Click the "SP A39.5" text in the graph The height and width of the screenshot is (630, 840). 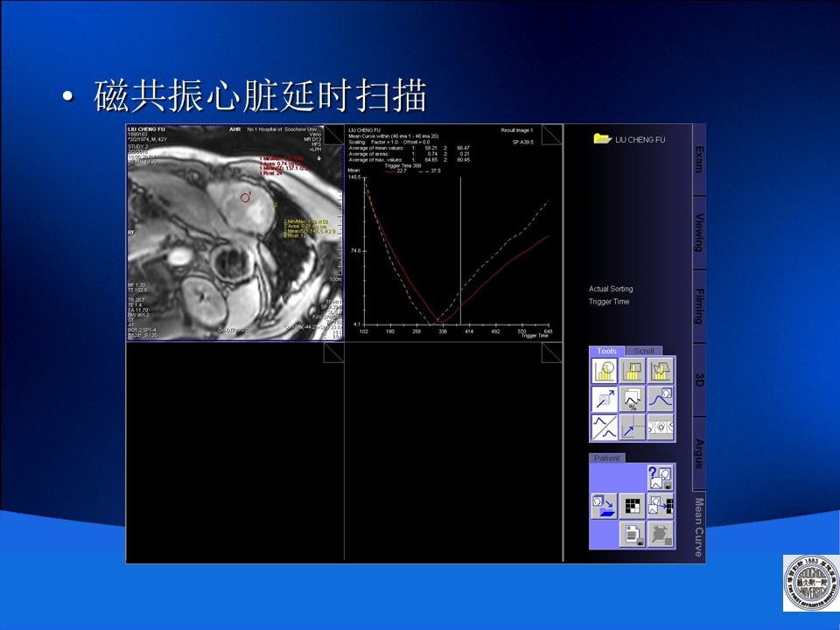pyautogui.click(x=523, y=142)
